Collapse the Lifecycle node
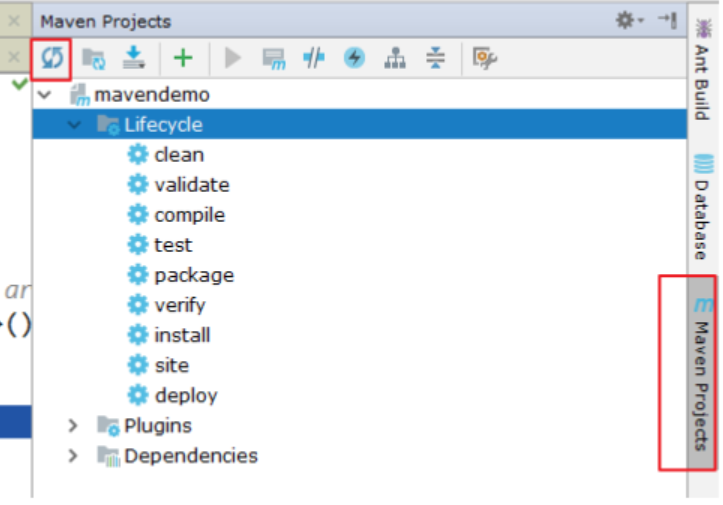This screenshot has width=723, height=505. (x=74, y=125)
